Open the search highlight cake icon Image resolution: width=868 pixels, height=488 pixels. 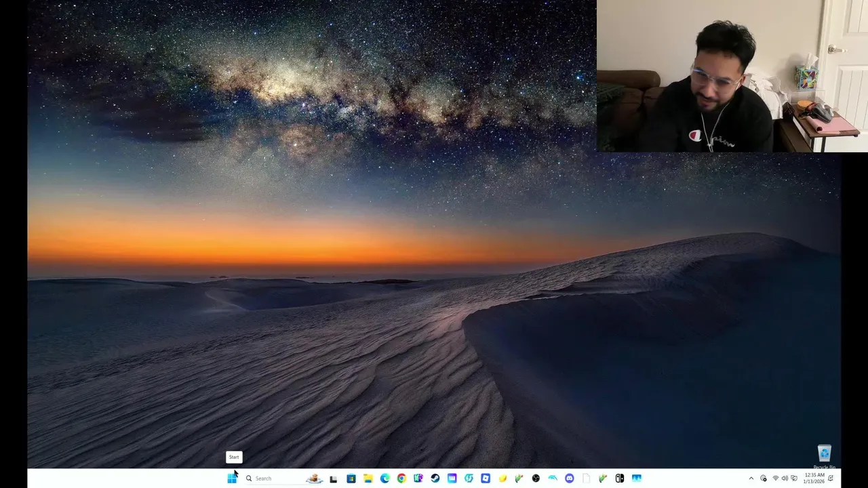(315, 479)
